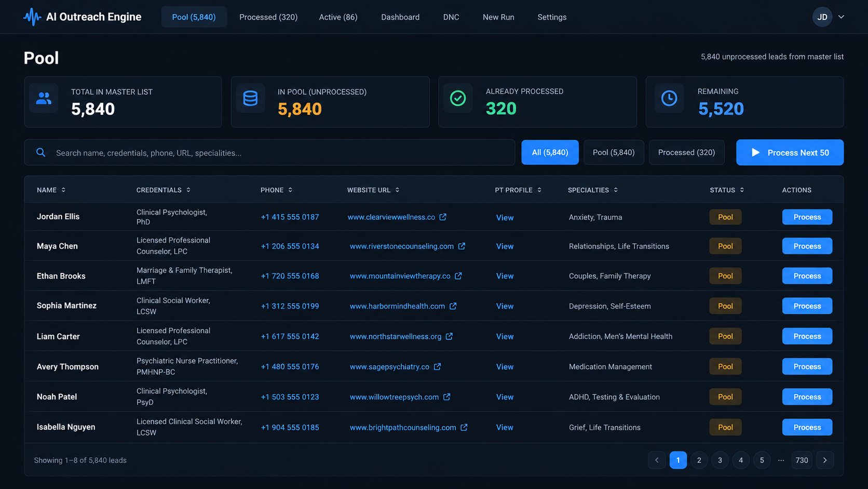
Task: Open the DNC tab
Action: click(x=451, y=17)
